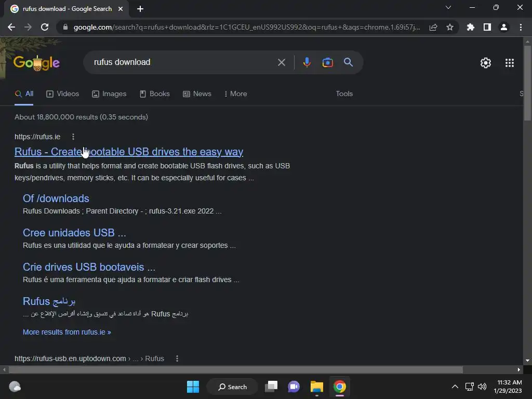Open Rufus - Create bootable USB drives link
The height and width of the screenshot is (399, 532).
[x=129, y=152]
